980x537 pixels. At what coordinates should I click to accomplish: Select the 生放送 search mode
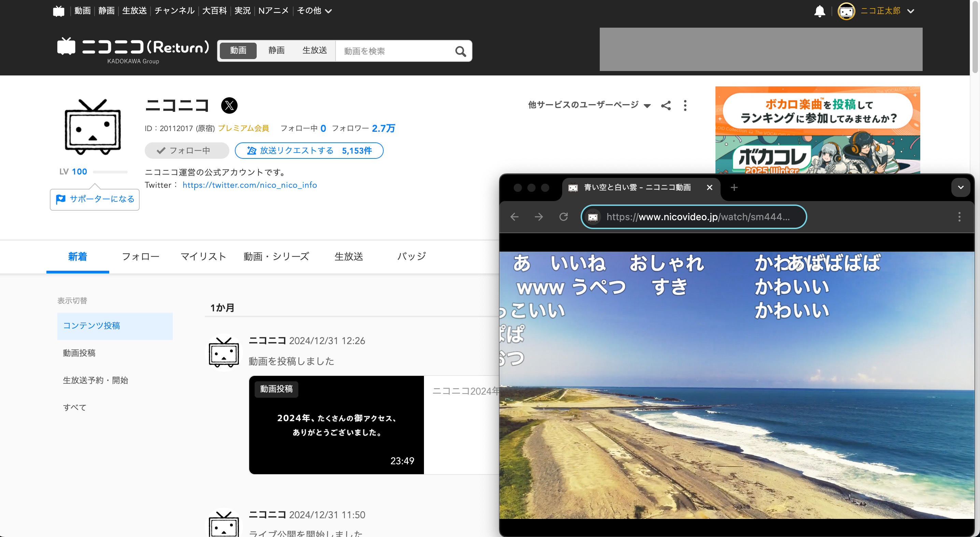(x=314, y=50)
